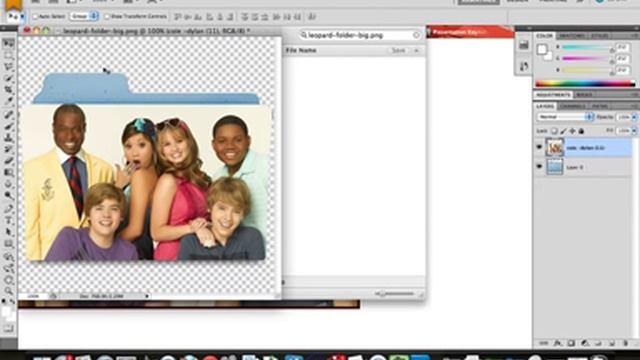Select the Layer 0 thumbnail
The width and height of the screenshot is (640, 360).
click(555, 167)
